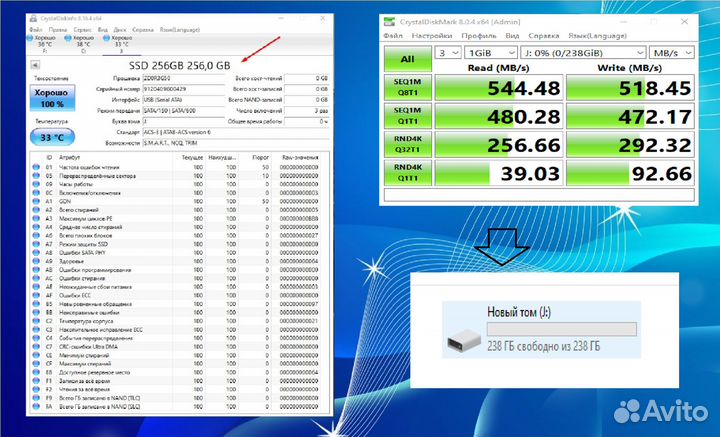Open the Настройки menu in CrystalDiskMark

(432, 35)
